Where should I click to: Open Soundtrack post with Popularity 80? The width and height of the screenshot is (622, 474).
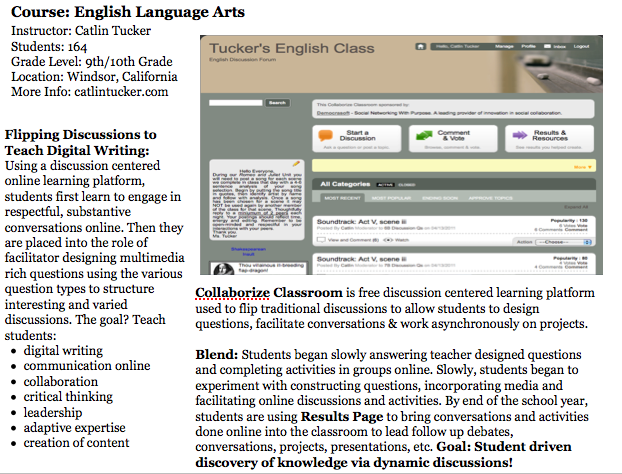pyautogui.click(x=362, y=259)
